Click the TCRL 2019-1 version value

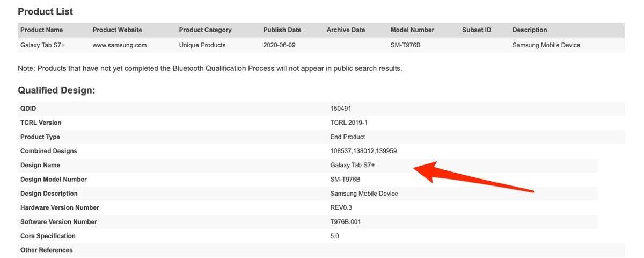(x=349, y=123)
